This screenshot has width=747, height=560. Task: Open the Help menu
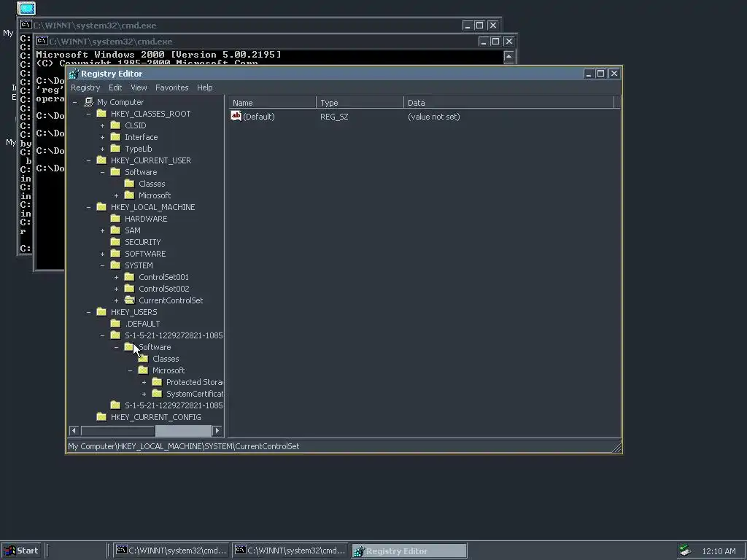204,87
